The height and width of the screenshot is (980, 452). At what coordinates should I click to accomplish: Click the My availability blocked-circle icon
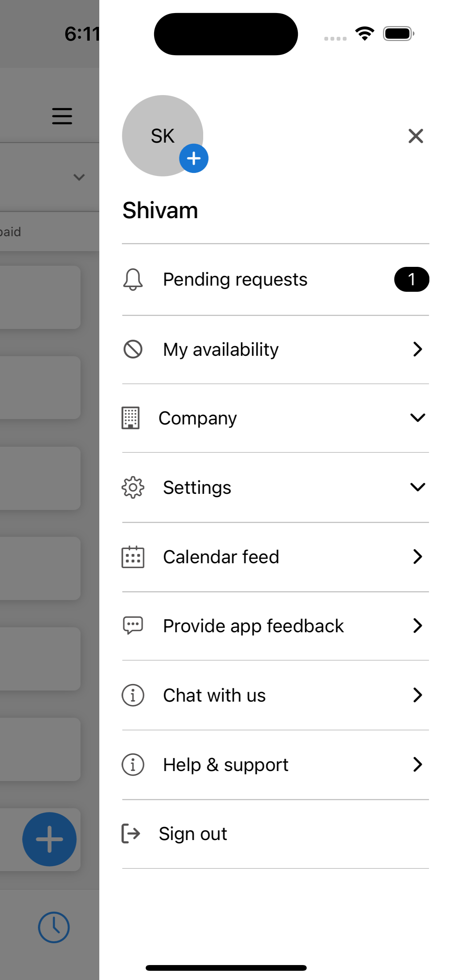point(133,349)
